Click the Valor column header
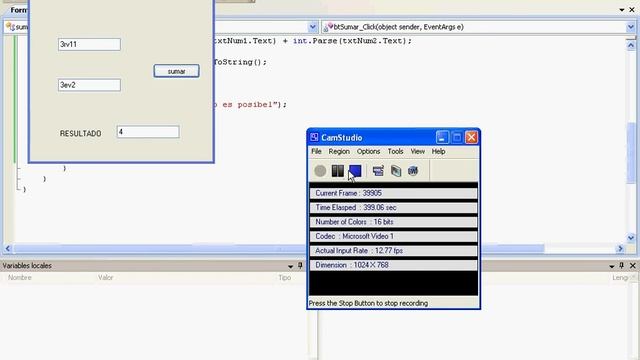Screen dimensions: 640x360 click(105, 278)
